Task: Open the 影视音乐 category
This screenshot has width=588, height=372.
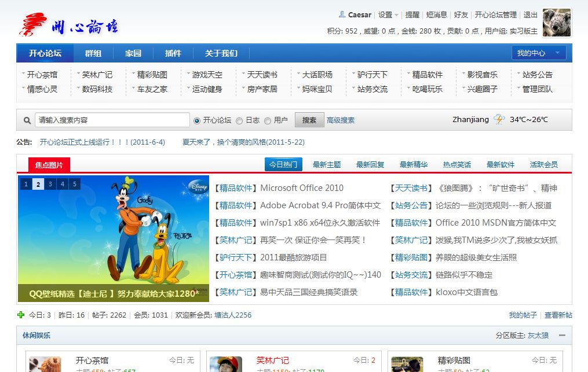Action: [x=482, y=75]
